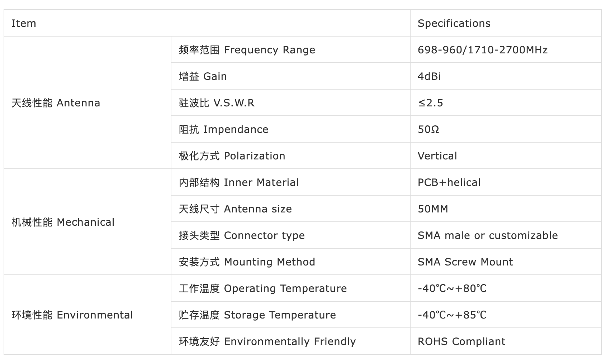
Task: Click the ROHS Compliant value
Action: point(461,341)
